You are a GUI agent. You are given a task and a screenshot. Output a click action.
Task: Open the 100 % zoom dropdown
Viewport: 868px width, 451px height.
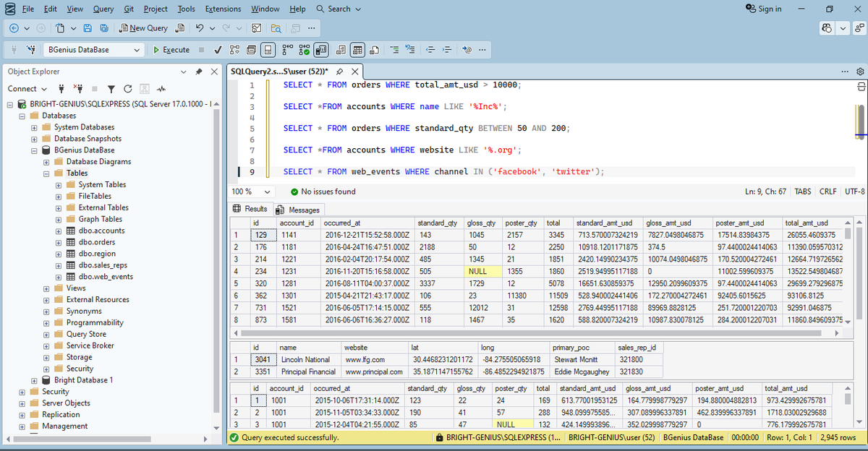click(253, 192)
